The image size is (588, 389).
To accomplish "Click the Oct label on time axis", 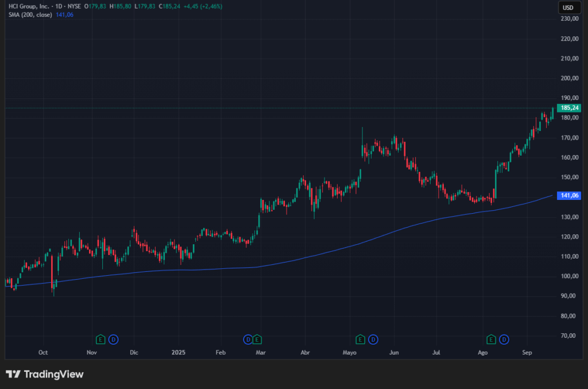I will point(43,352).
